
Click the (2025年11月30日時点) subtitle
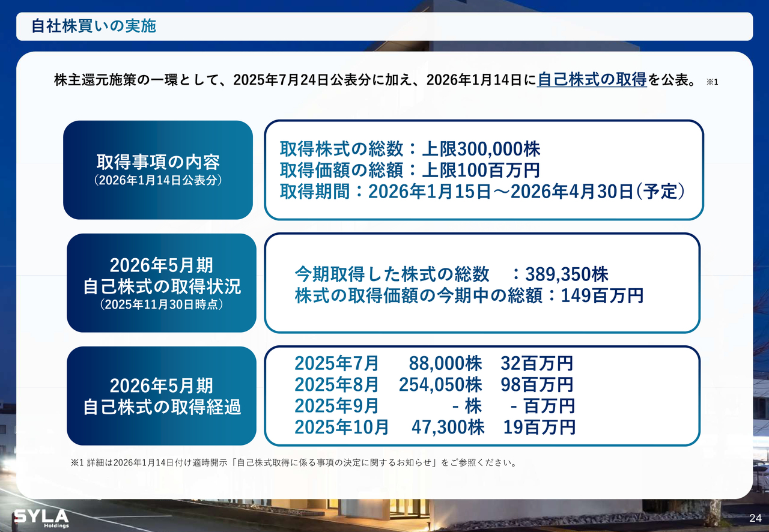point(162,305)
